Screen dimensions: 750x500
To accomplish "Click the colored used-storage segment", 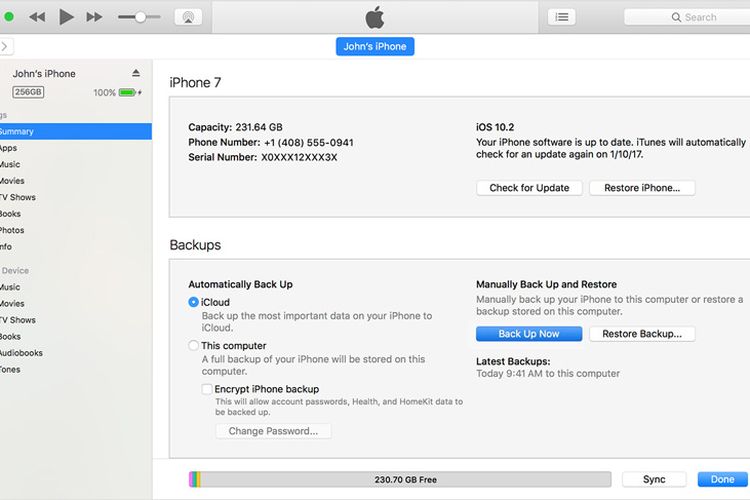I will 195,479.
